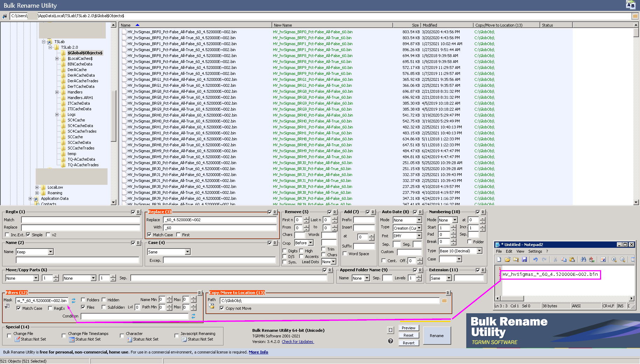Click the Save icon in Notepad2 toolbar
Image resolution: width=640 pixels, height=364 pixels.
click(524, 259)
